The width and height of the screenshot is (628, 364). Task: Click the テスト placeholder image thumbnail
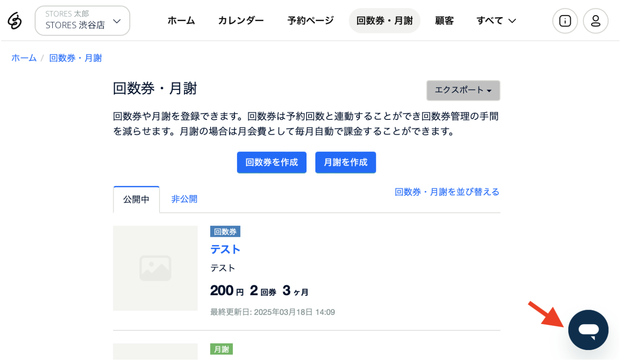coord(155,268)
